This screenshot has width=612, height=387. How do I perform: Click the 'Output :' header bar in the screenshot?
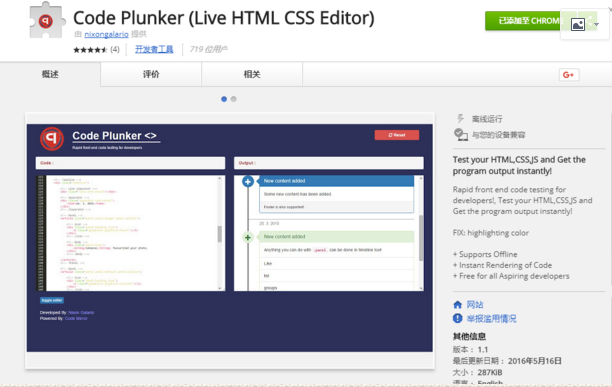point(329,163)
